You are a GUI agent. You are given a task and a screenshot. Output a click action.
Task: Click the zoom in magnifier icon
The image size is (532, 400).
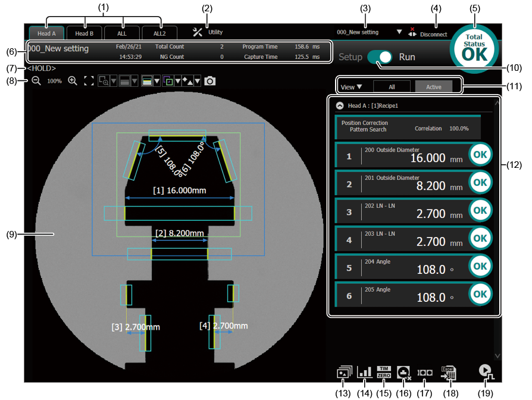click(73, 81)
